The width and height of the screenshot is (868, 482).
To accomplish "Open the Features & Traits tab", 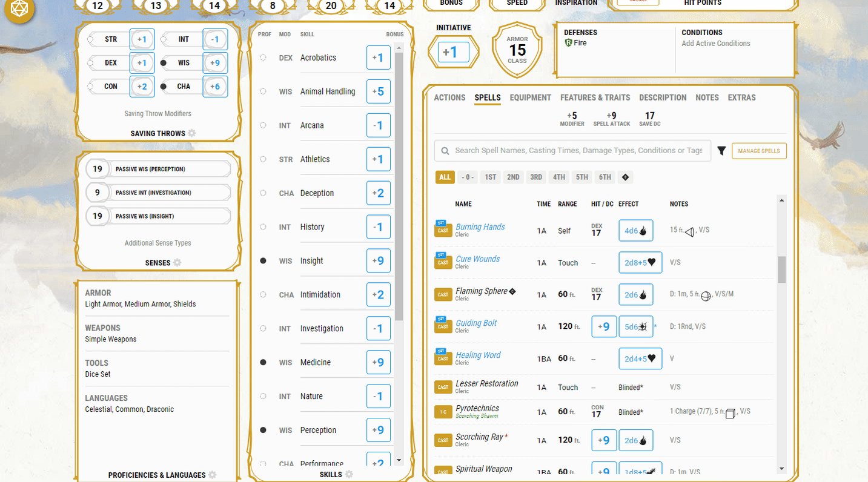I will click(x=595, y=97).
